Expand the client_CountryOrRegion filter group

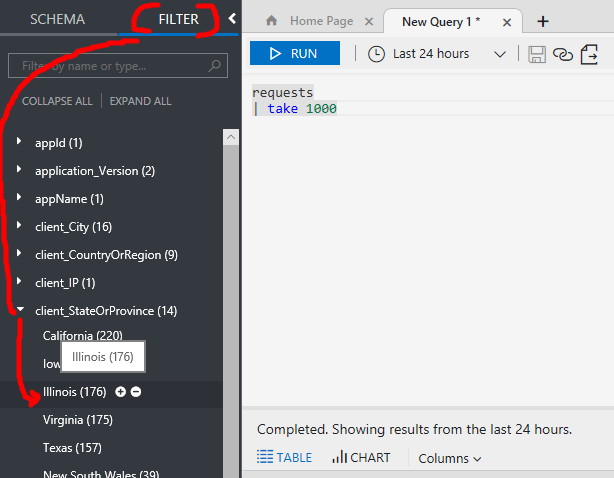click(x=18, y=253)
